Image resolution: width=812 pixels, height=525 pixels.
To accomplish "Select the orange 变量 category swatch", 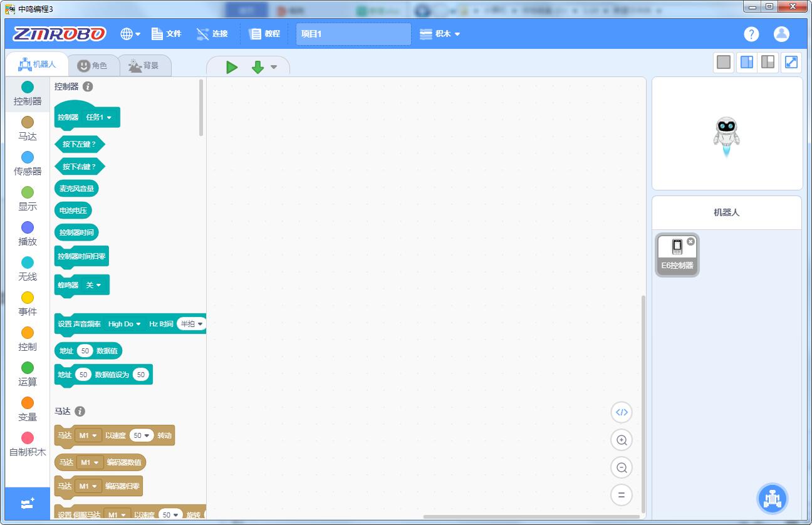I will pyautogui.click(x=28, y=403).
